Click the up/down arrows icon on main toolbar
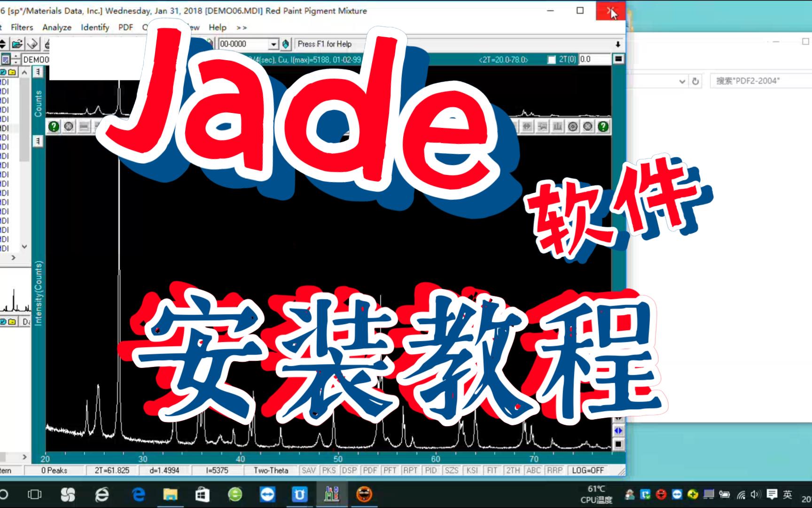This screenshot has height=508, width=812. pos(3,44)
